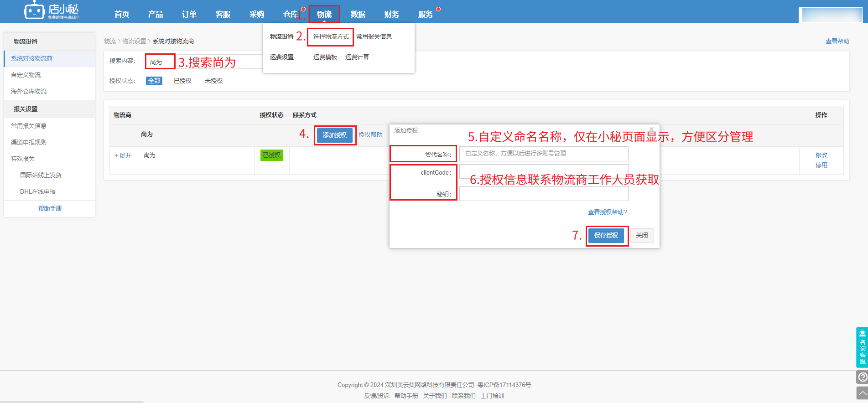Click the 联系我们 footer link
Viewport: 868px width, 403px height.
[463, 396]
